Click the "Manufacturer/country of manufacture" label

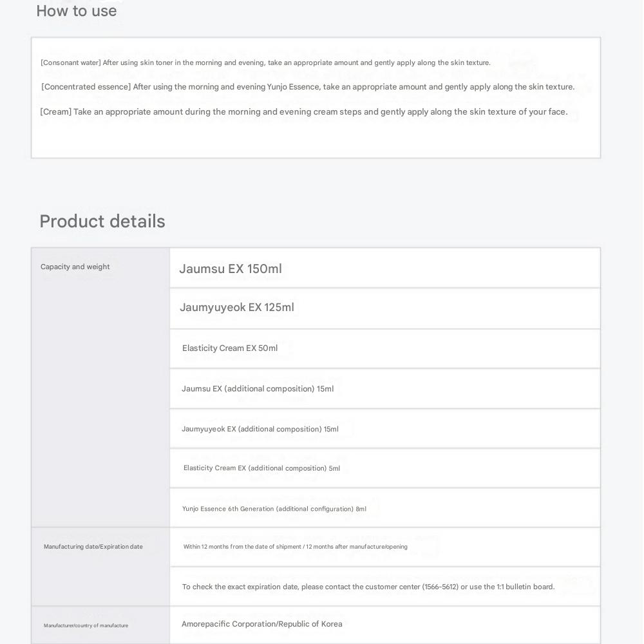tap(86, 625)
